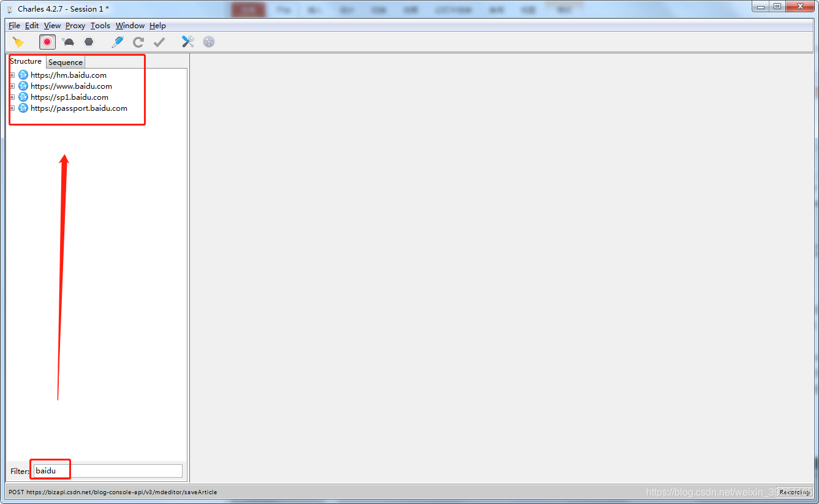Click globe icon beside hm.baidu.com

pos(23,75)
